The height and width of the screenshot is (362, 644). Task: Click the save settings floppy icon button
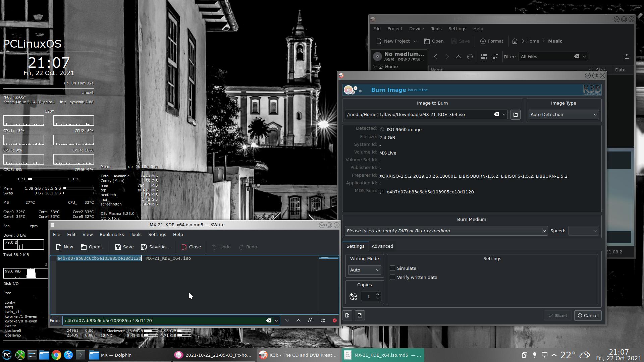(360, 316)
